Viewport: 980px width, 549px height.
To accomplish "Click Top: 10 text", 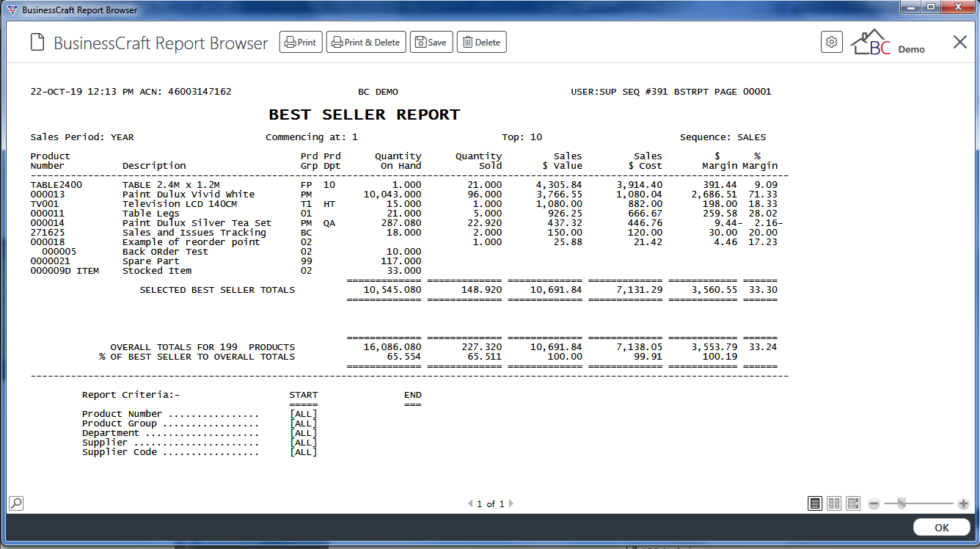I will (x=522, y=137).
